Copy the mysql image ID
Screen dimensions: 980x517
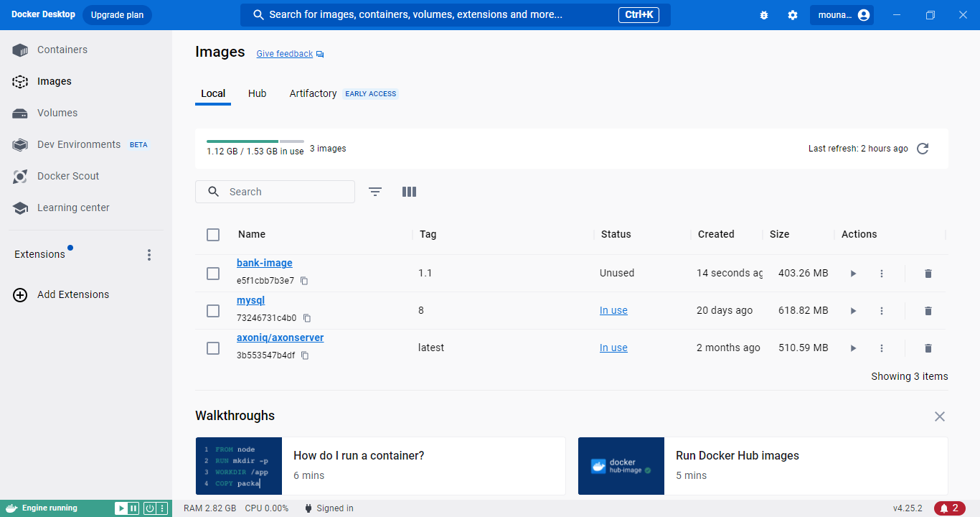click(x=307, y=318)
